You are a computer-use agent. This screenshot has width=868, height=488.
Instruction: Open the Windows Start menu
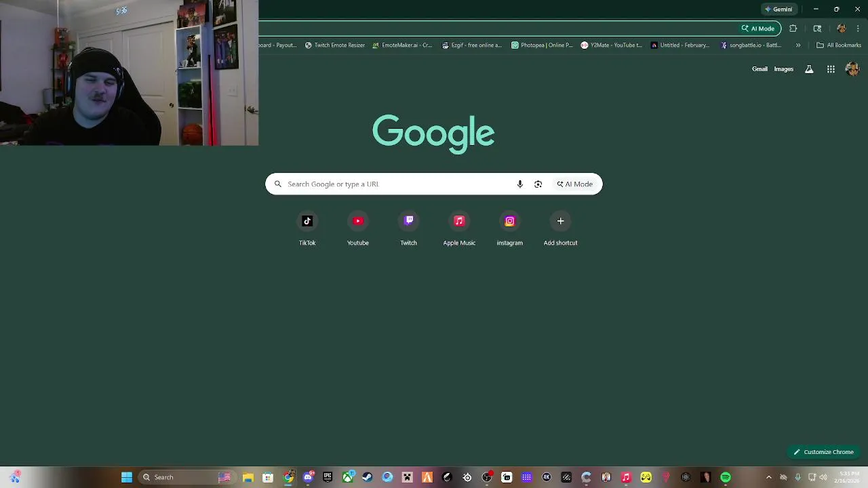coord(127,477)
